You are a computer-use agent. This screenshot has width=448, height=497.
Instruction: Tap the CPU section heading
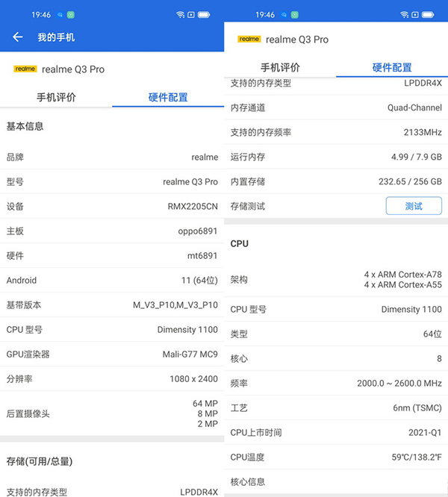coord(240,244)
